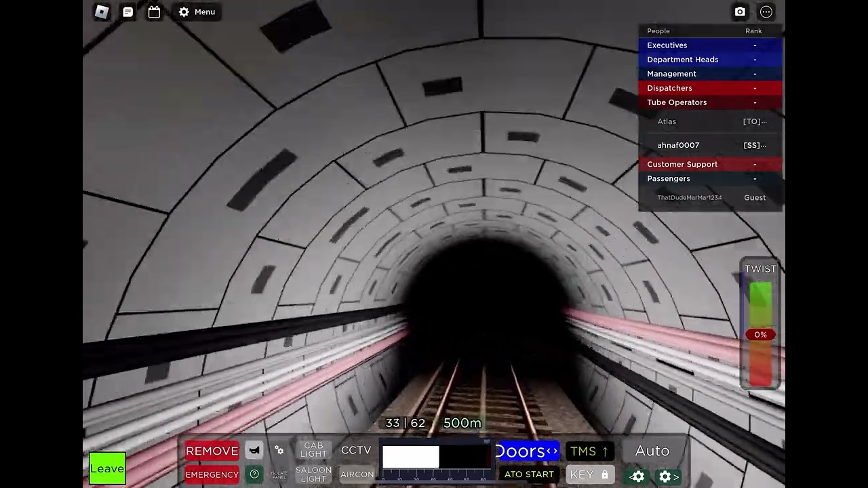Viewport: 868px width, 488px height.
Task: Toggle the blue Doors button
Action: point(527,451)
